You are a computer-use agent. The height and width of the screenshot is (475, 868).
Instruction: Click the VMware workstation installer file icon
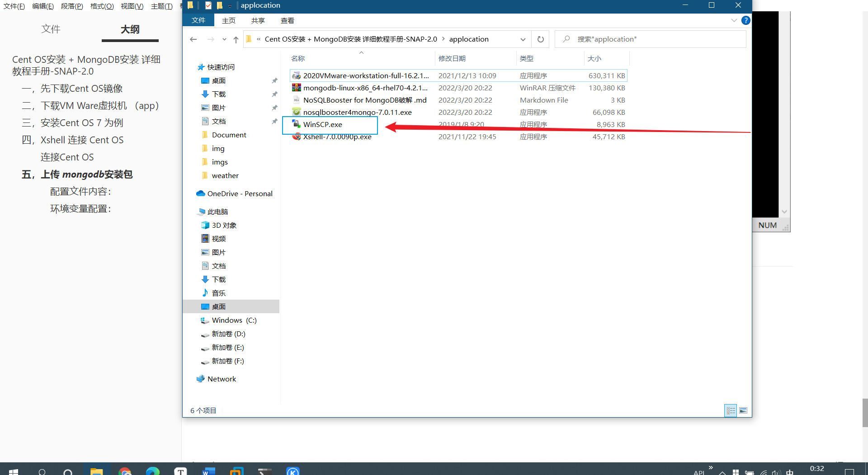[296, 75]
